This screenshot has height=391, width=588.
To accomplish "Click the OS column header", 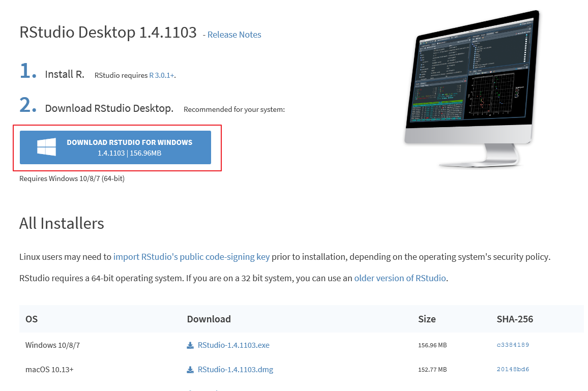I will [32, 319].
